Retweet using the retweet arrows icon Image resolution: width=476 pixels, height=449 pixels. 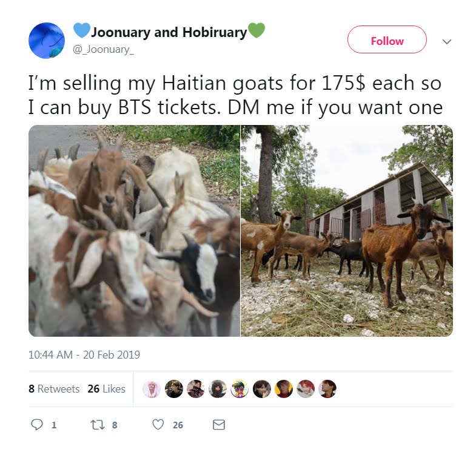(98, 424)
